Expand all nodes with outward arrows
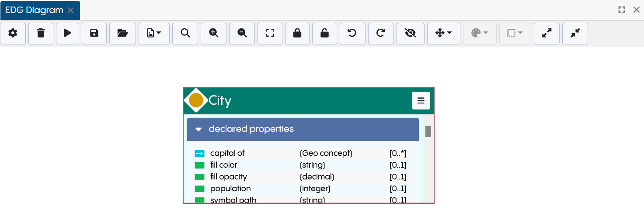The image size is (644, 210). [547, 34]
